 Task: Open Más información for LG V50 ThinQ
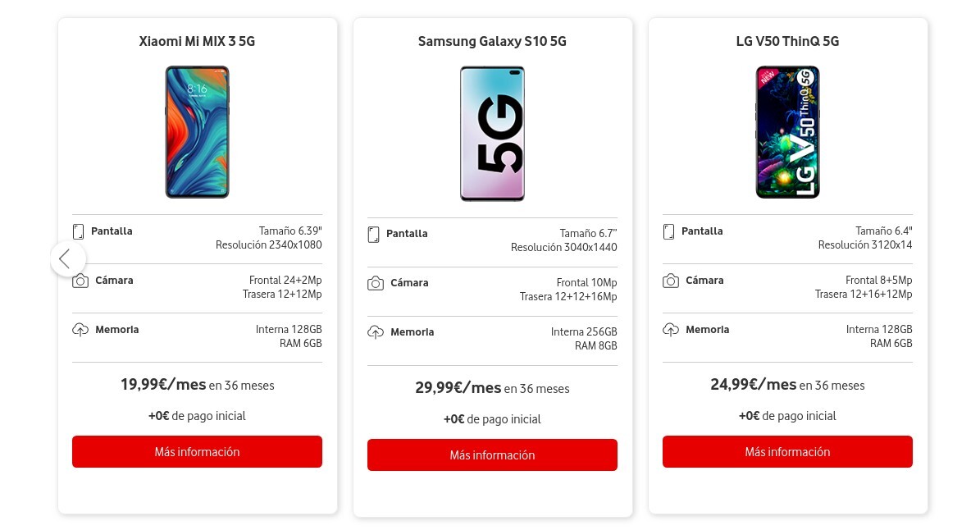coord(787,452)
